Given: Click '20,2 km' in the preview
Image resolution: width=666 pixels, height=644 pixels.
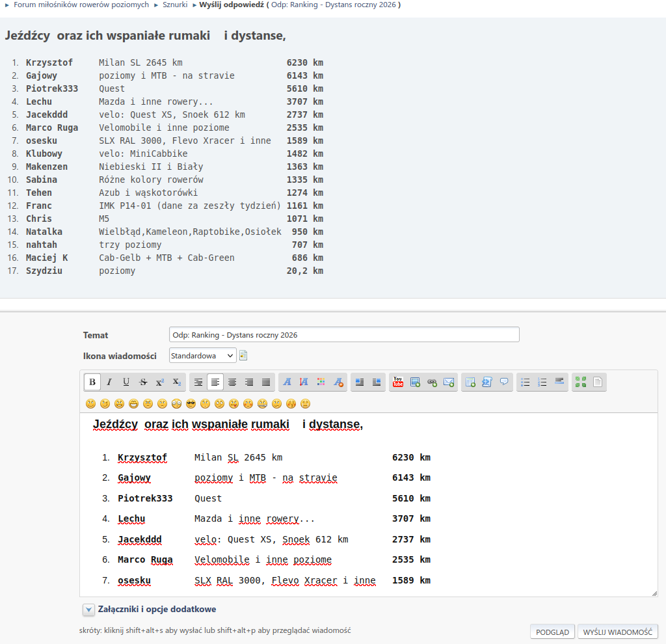Looking at the screenshot, I should tap(305, 271).
